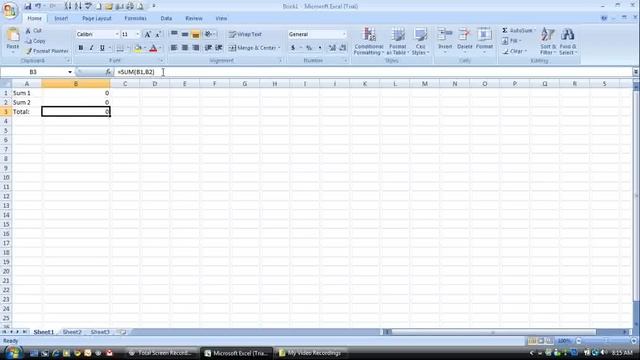640x360 pixels.
Task: Open the Sheet3 worksheet tab
Action: coord(100,332)
